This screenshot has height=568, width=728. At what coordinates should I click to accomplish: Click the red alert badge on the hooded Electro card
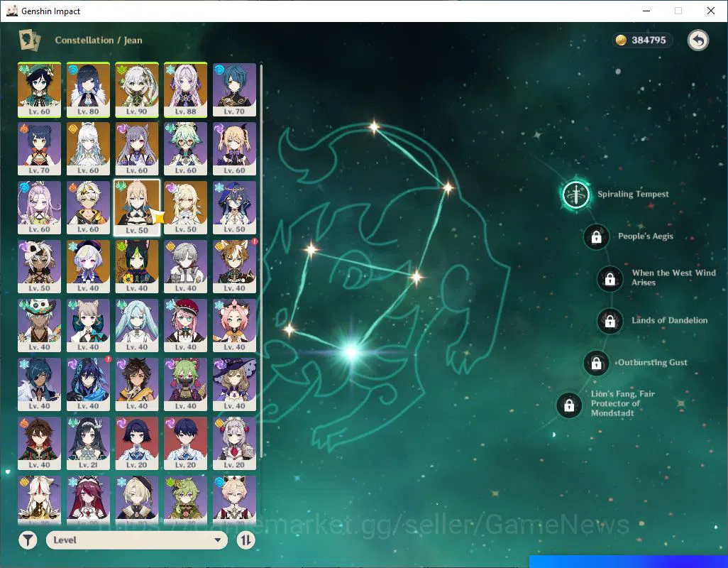[108, 359]
